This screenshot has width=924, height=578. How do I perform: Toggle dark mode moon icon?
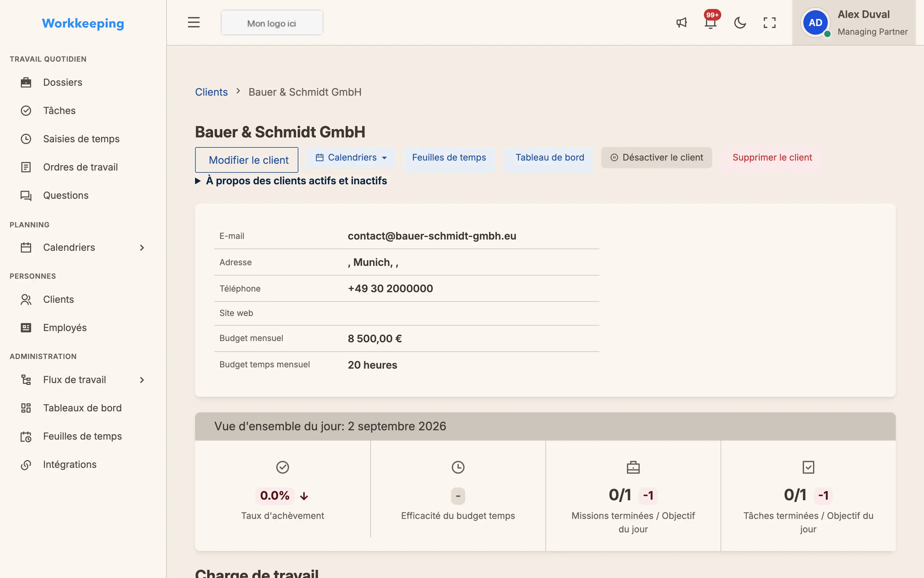(x=740, y=22)
